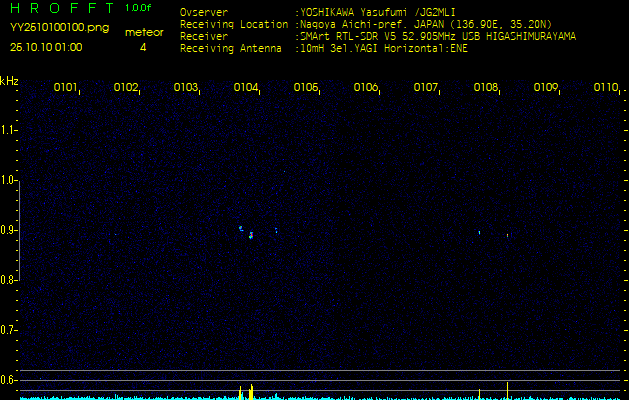Click the YY2610100100.png filename
The width and height of the screenshot is (629, 400).
59,28
